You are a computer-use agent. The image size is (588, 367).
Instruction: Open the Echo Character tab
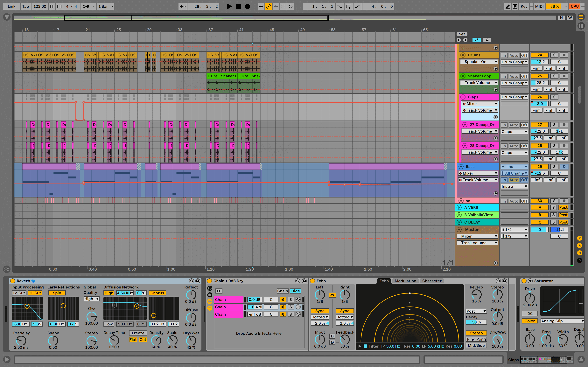pos(432,281)
